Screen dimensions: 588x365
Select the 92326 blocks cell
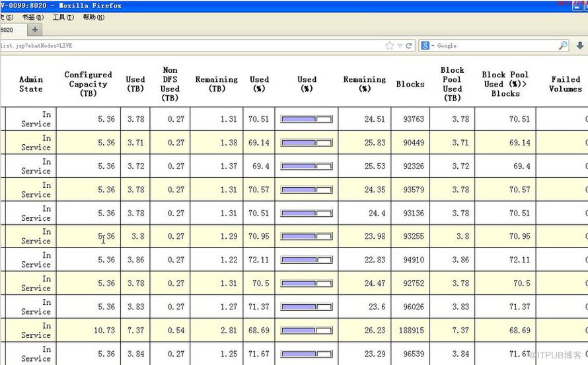tap(410, 166)
